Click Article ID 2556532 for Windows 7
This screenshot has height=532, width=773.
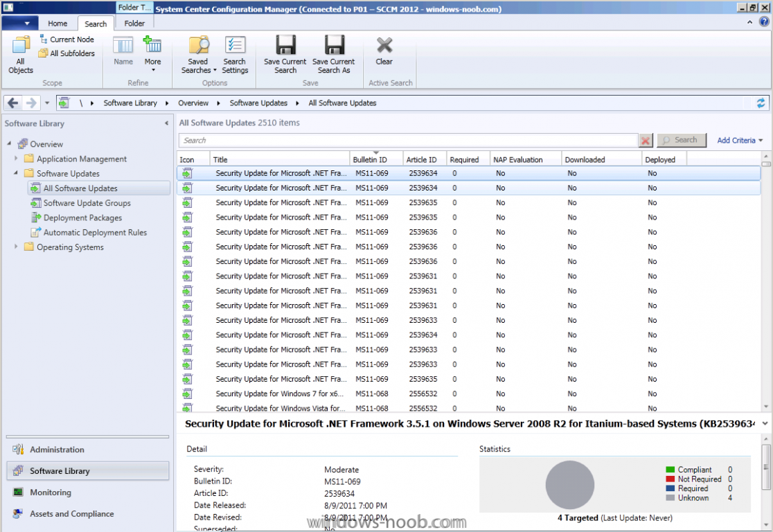[423, 393]
